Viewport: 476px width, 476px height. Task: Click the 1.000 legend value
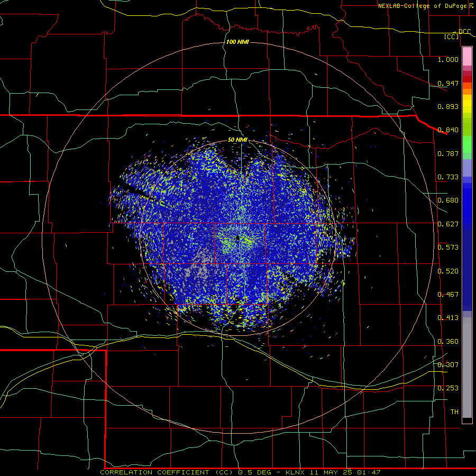pos(448,59)
